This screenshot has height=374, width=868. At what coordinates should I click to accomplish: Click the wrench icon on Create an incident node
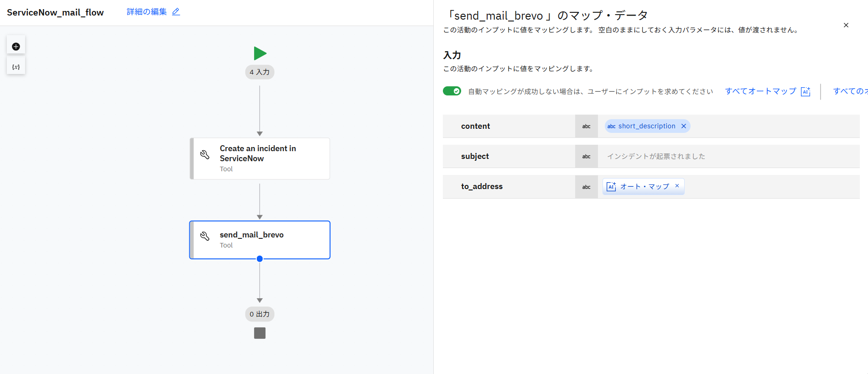tap(205, 154)
